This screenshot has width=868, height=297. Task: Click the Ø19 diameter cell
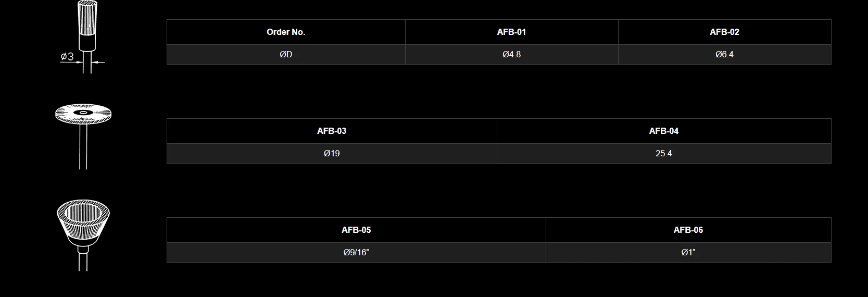[332, 154]
